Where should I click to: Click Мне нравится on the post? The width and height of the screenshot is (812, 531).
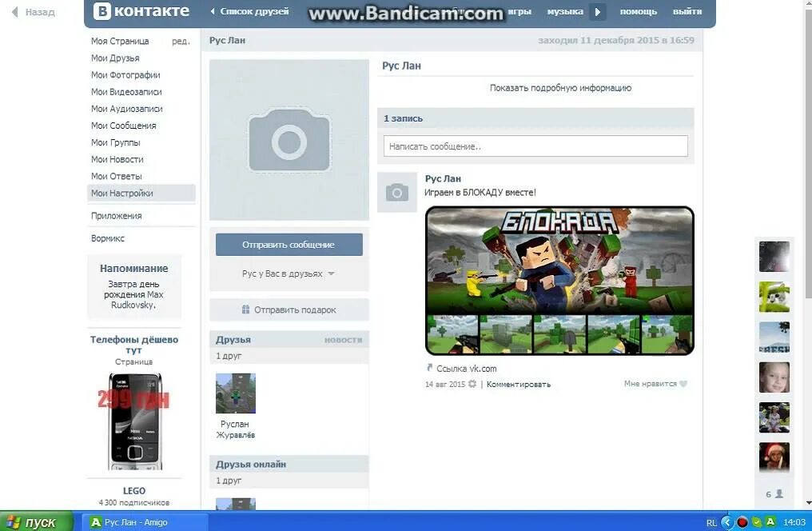(x=650, y=384)
